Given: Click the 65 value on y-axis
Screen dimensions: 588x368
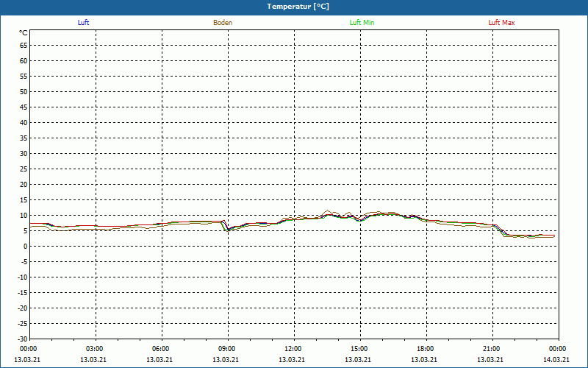Looking at the screenshot, I should pyautogui.click(x=24, y=46).
